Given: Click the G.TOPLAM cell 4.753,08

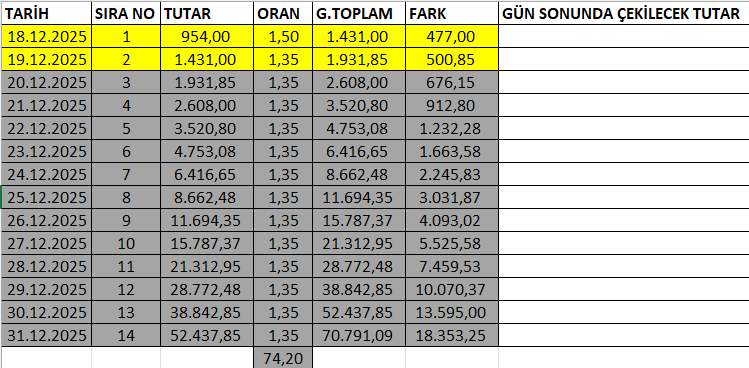Looking at the screenshot, I should [x=359, y=128].
